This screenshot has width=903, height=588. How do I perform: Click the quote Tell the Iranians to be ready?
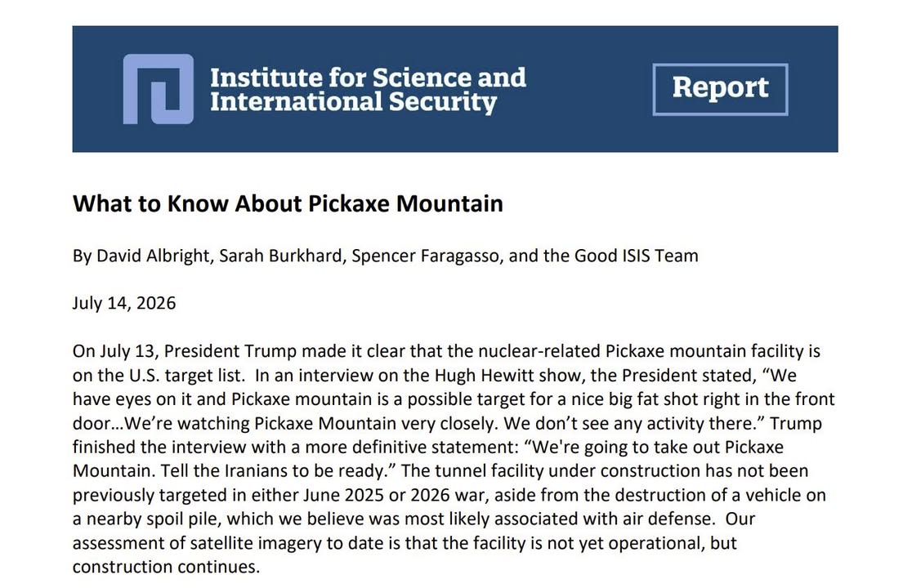(272, 470)
